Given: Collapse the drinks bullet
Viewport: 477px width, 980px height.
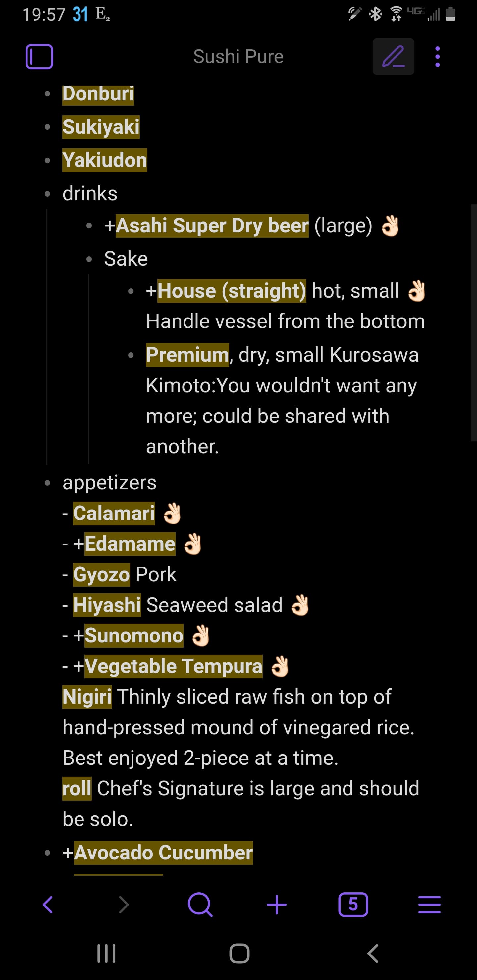Looking at the screenshot, I should click(x=47, y=194).
